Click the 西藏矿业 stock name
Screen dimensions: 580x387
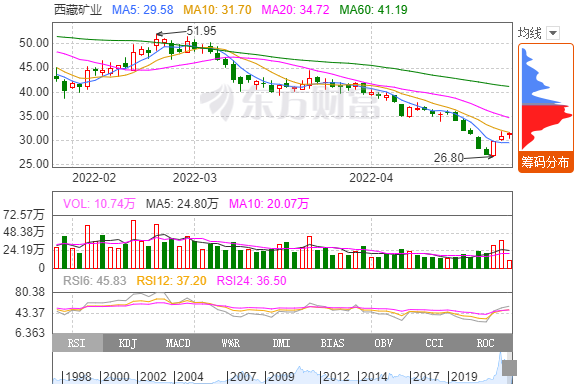[78, 10]
